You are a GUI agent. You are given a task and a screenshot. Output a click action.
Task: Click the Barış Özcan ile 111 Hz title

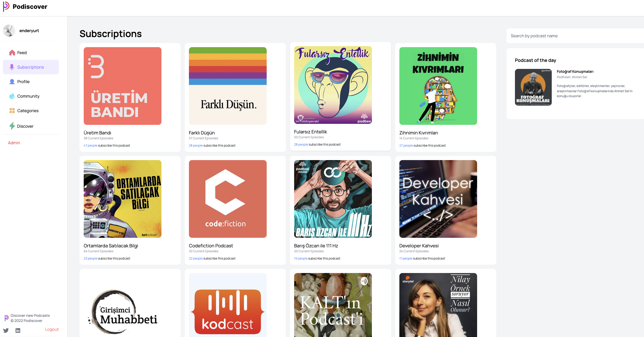(316, 246)
